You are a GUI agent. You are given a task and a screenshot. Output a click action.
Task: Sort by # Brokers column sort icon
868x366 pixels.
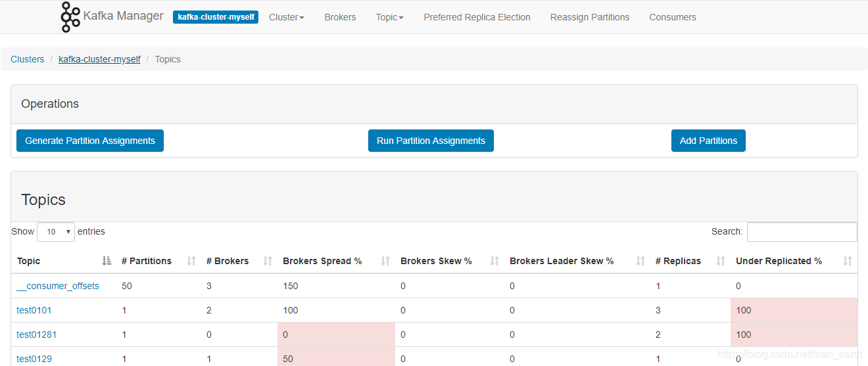click(x=268, y=261)
